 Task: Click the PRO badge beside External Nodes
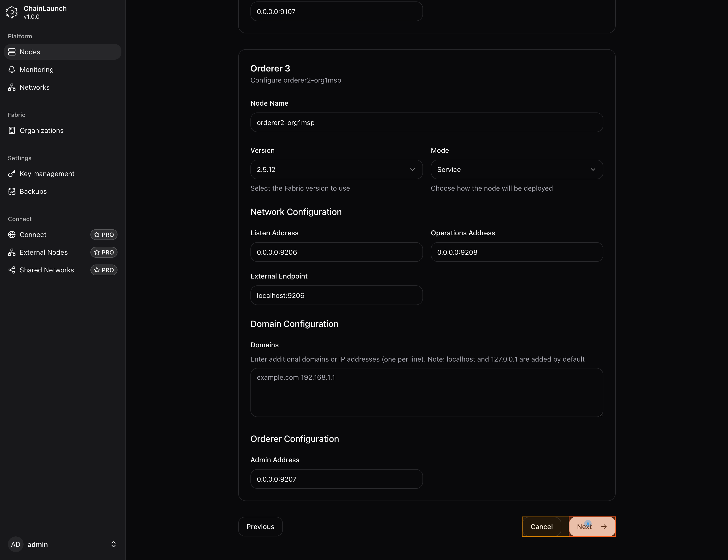[104, 252]
